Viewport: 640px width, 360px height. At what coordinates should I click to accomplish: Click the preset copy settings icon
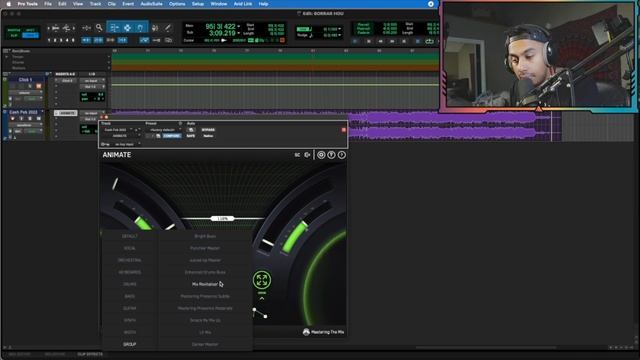pyautogui.click(x=158, y=136)
